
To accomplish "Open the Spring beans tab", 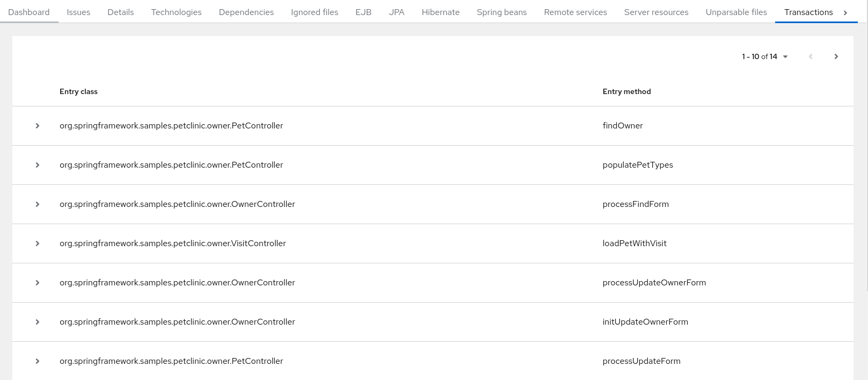I will [x=501, y=12].
